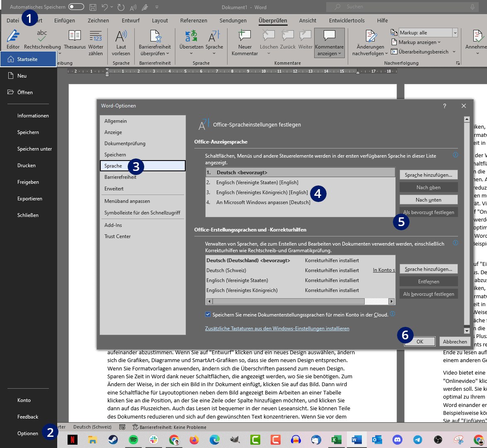Switch to the Einfügen ribbon tab
The width and height of the screenshot is (487, 448).
tap(65, 20)
